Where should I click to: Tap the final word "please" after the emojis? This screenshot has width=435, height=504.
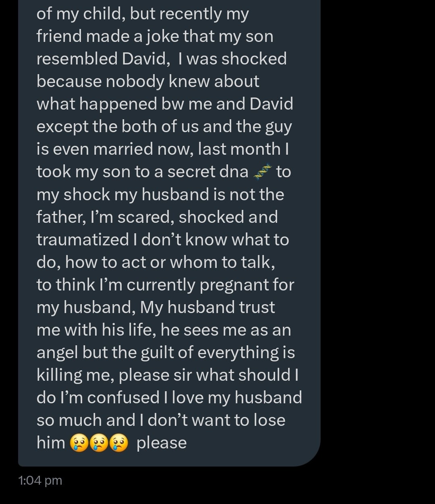point(162,443)
